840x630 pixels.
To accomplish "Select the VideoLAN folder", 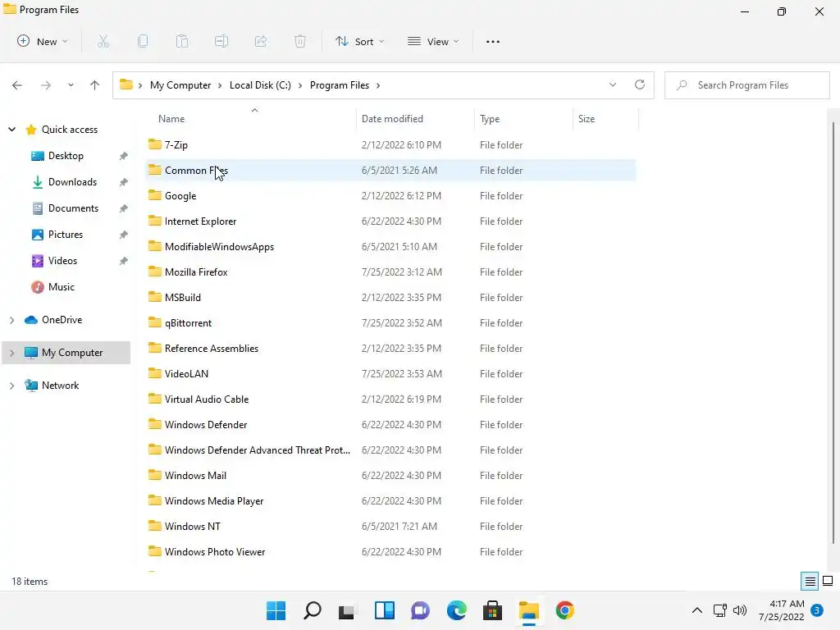I will click(x=390, y=374).
